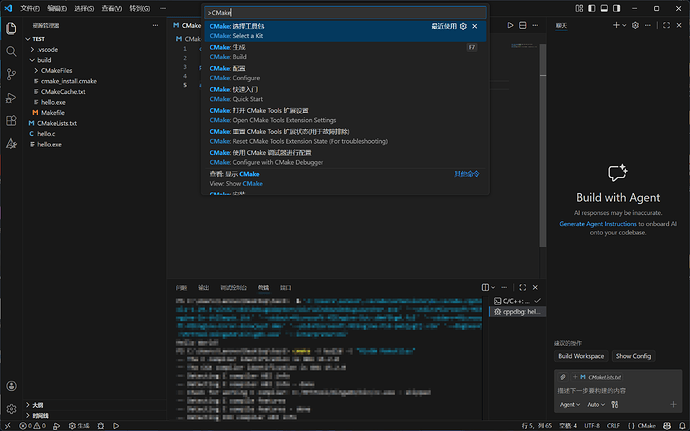Click the command palette input field
This screenshot has width=690, height=431.
click(345, 13)
